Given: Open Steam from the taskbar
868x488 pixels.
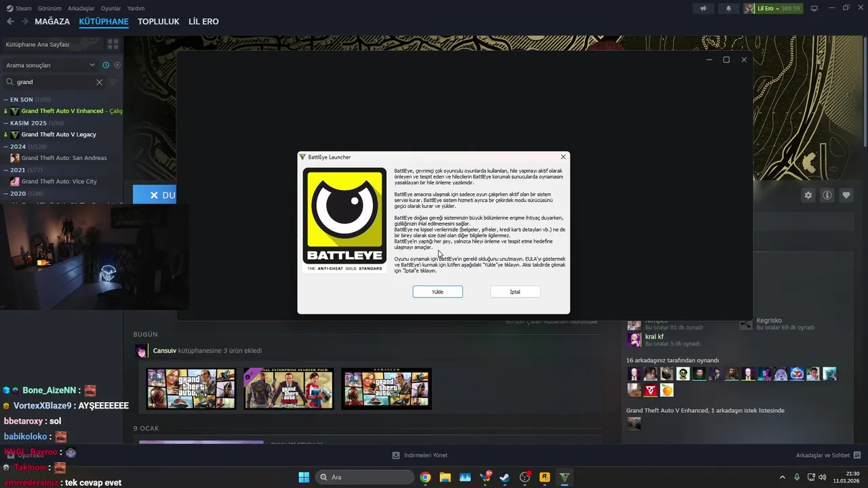Looking at the screenshot, I should 505,477.
